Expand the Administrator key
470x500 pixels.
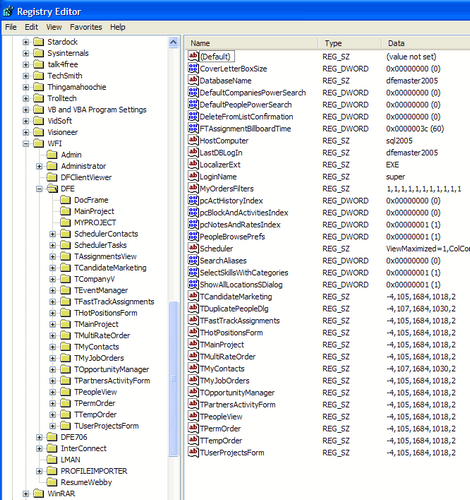click(x=39, y=166)
